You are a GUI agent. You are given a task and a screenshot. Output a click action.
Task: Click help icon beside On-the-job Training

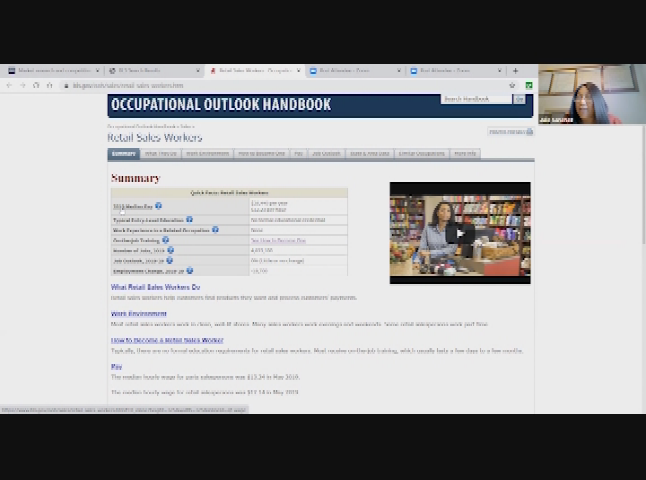[165, 240]
